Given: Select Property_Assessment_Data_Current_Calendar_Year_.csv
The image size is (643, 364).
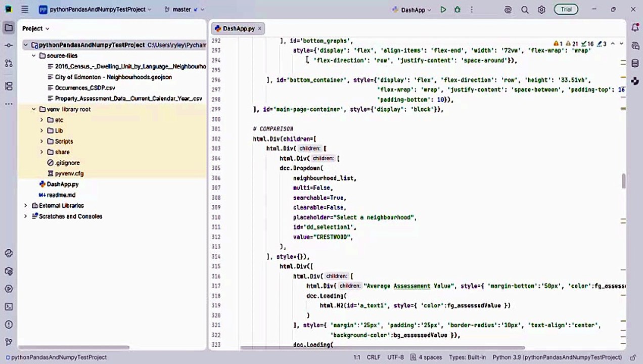Looking at the screenshot, I should coord(125,99).
